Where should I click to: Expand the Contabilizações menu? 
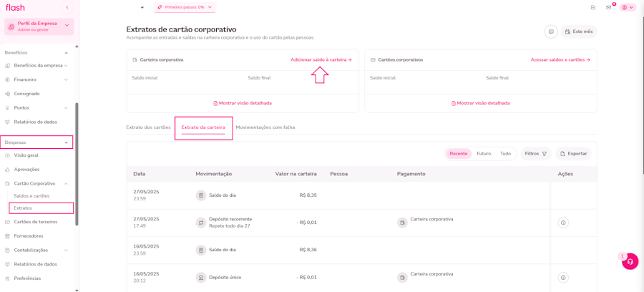[x=66, y=250]
